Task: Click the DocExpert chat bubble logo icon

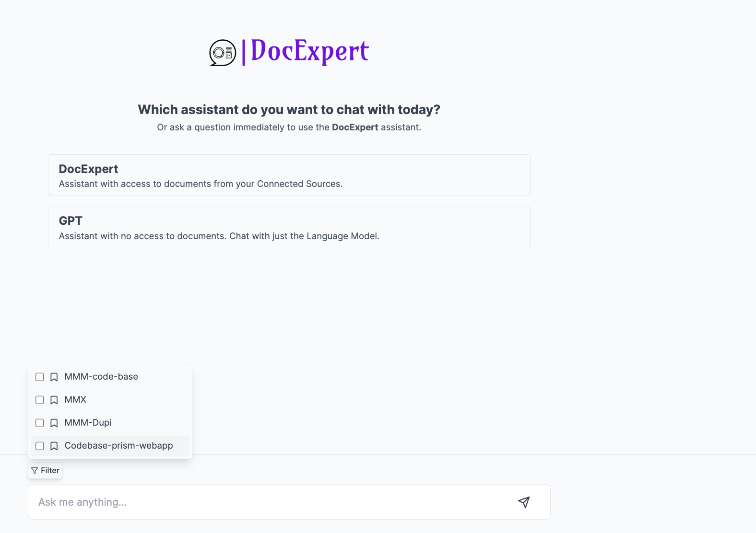Action: [x=223, y=53]
